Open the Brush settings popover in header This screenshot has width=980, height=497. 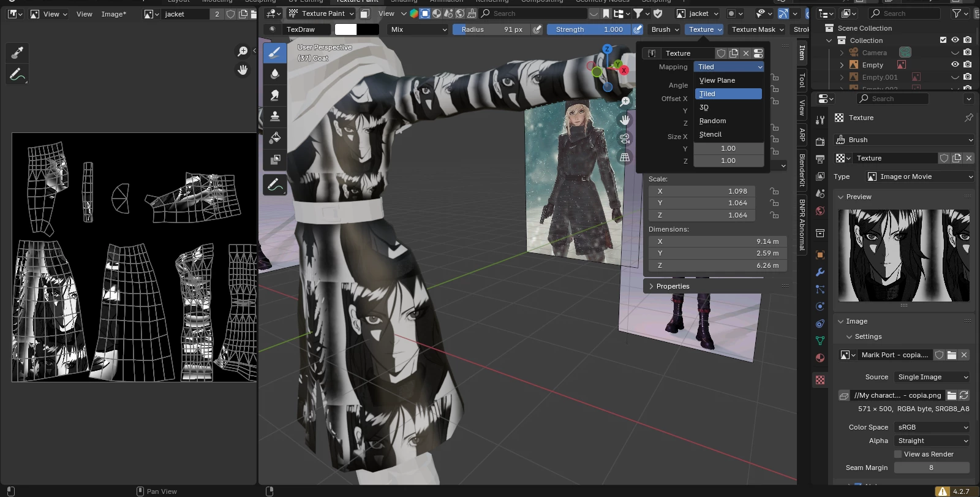pyautogui.click(x=665, y=29)
